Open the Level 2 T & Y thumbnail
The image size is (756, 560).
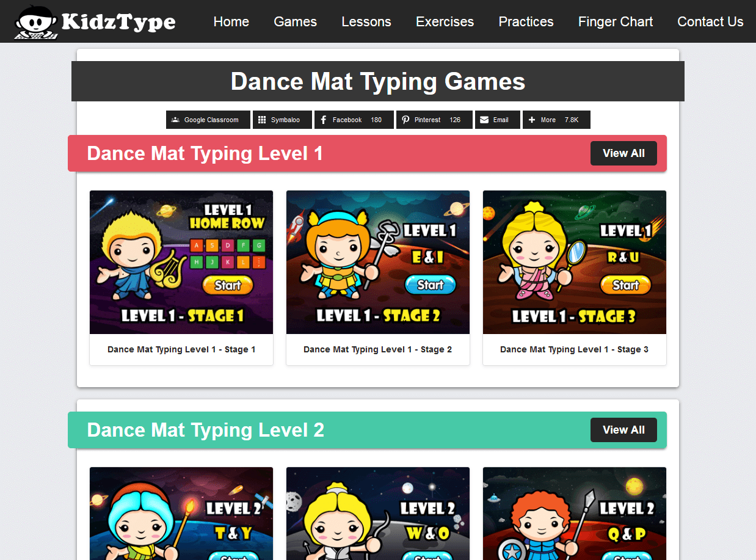tap(181, 514)
